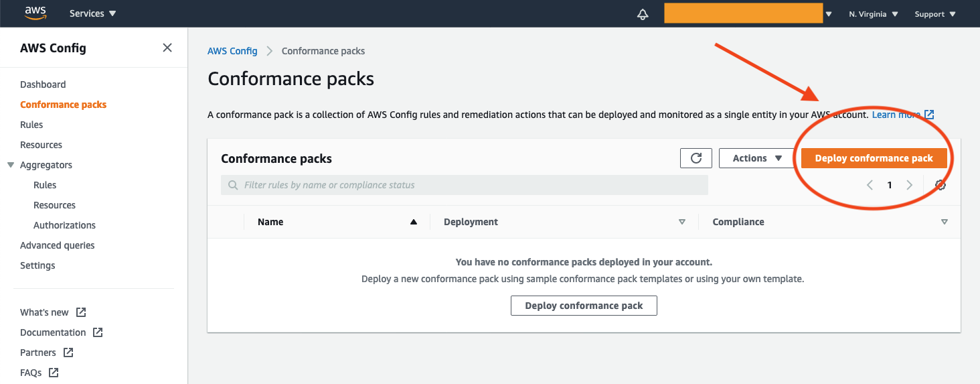Close the AWS Config side panel
This screenshot has height=384, width=980.
tap(167, 48)
